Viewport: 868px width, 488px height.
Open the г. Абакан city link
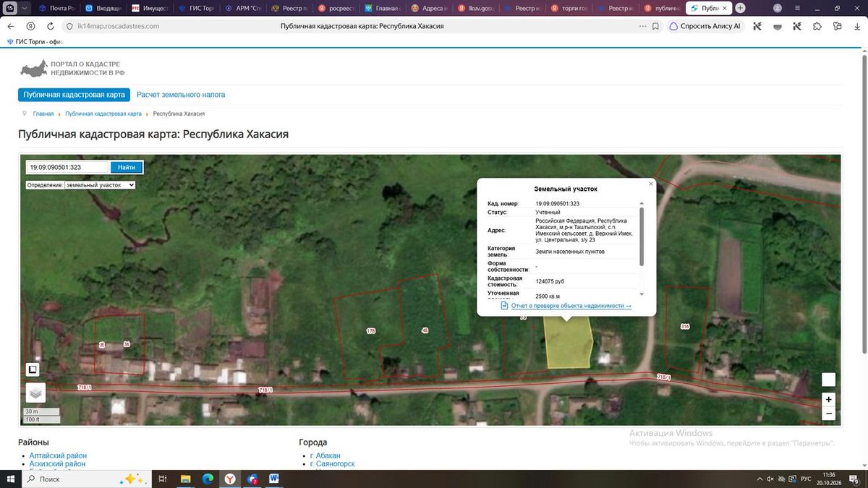[x=325, y=455]
